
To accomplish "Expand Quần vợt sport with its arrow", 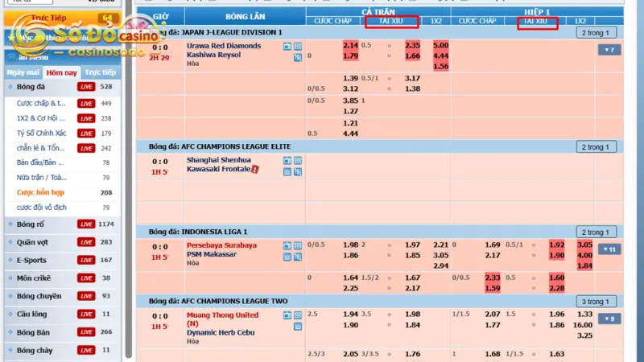I will click(x=10, y=242).
